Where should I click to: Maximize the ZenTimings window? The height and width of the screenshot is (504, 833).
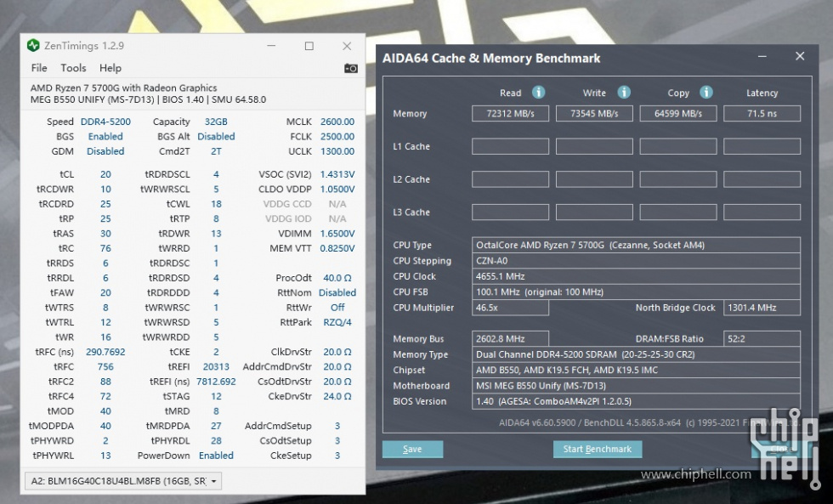click(309, 46)
